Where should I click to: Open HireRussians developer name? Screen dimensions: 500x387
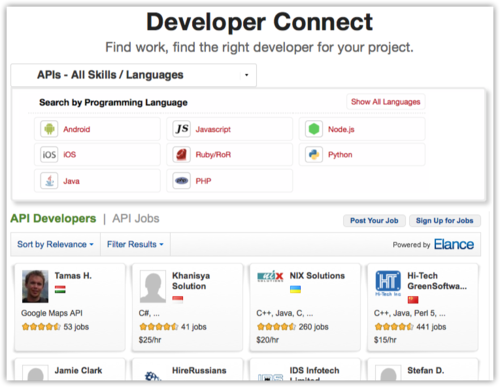[x=199, y=370]
